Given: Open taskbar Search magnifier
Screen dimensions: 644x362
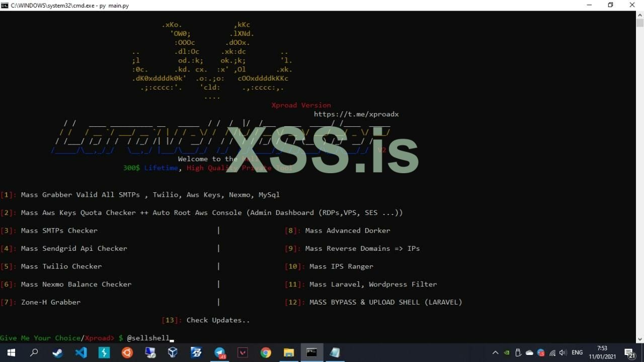Looking at the screenshot, I should pyautogui.click(x=34, y=352).
